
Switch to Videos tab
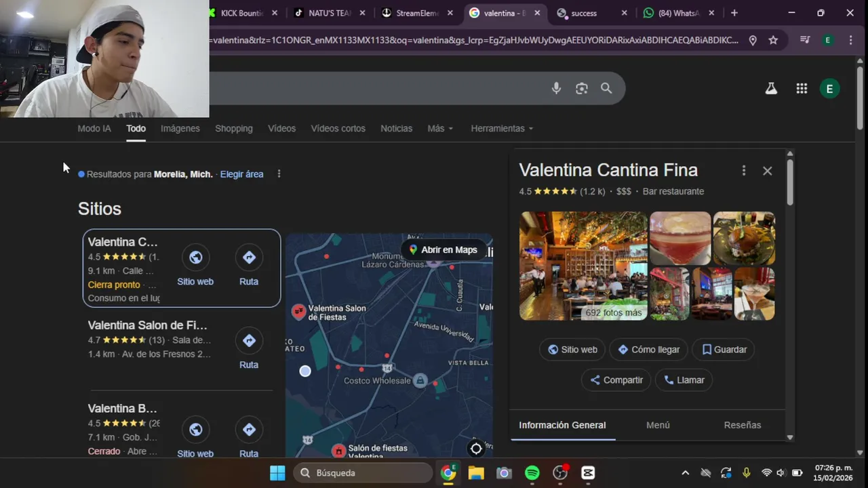tap(281, 128)
